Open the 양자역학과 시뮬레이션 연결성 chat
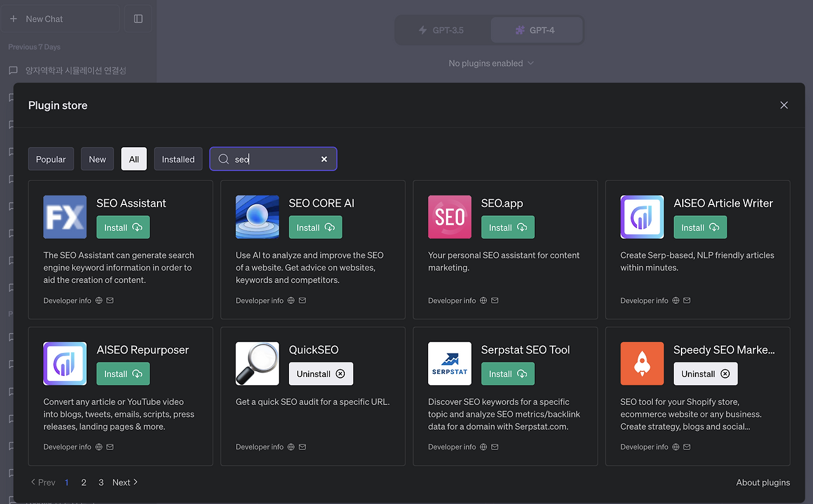Screen dimensions: 813x504 click(x=76, y=70)
